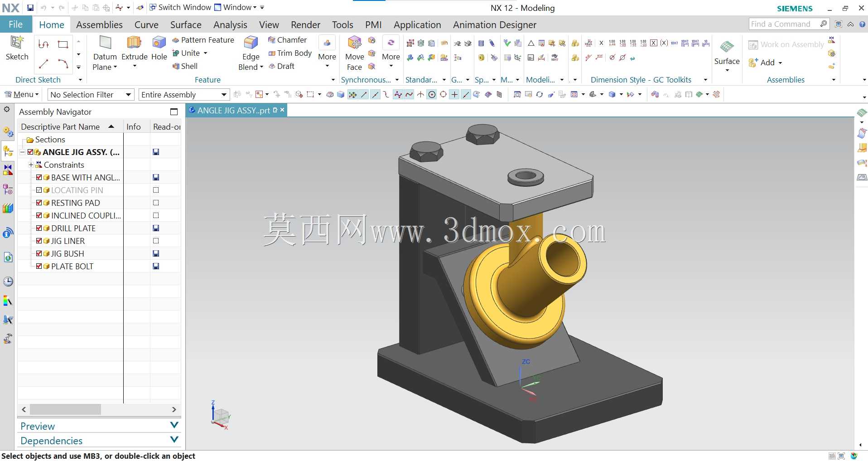Image resolution: width=868 pixels, height=461 pixels.
Task: Open the No Selection Filter dropdown
Action: 91,95
